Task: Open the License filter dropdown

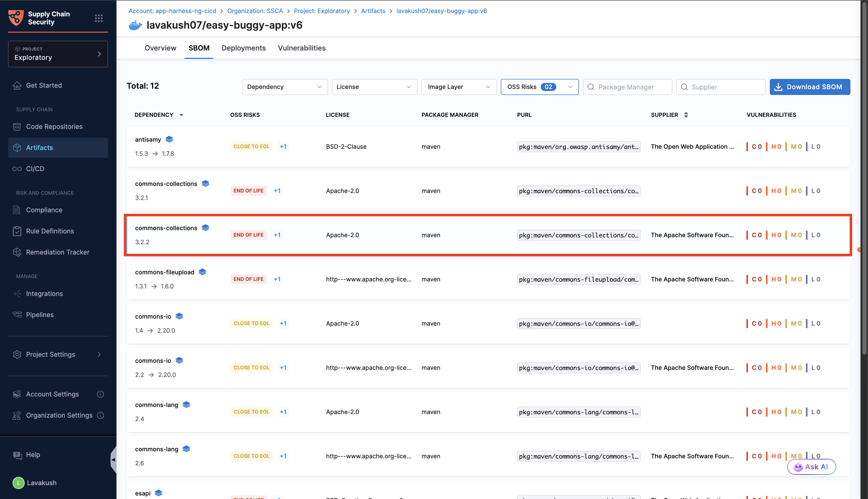Action: click(x=374, y=87)
